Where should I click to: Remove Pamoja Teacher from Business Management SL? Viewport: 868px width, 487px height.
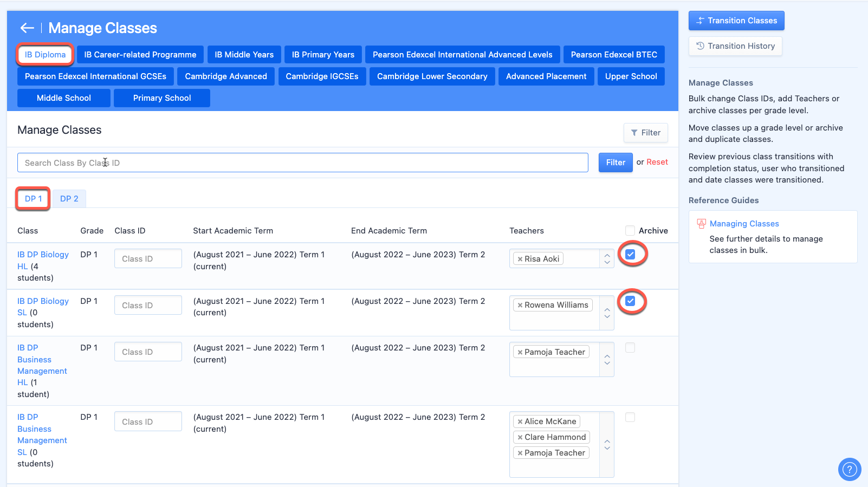tap(520, 453)
